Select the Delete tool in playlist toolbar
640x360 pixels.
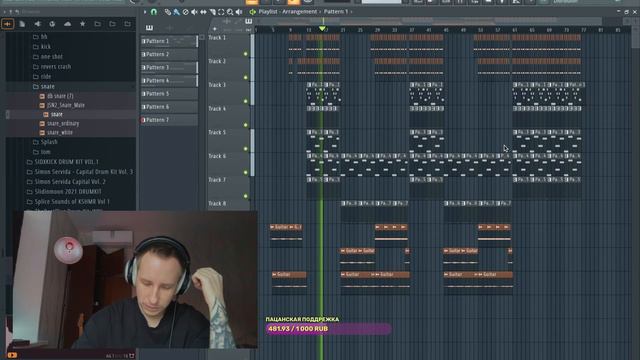tap(185, 12)
